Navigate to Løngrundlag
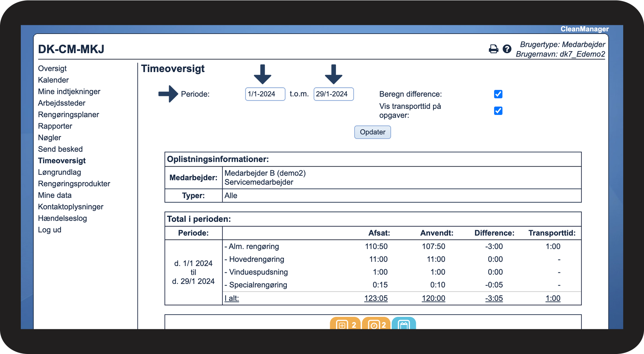The image size is (644, 354). [59, 172]
